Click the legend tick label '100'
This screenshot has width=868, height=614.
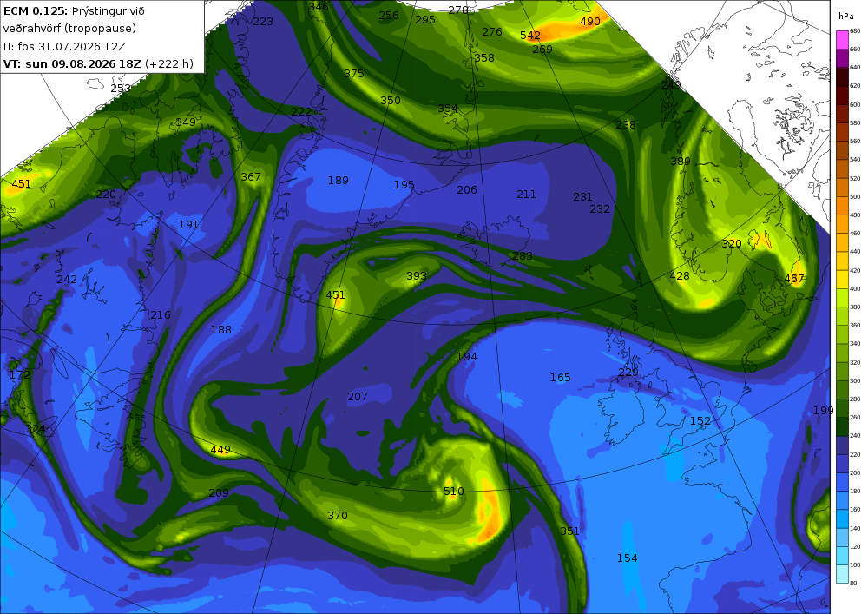click(x=855, y=565)
